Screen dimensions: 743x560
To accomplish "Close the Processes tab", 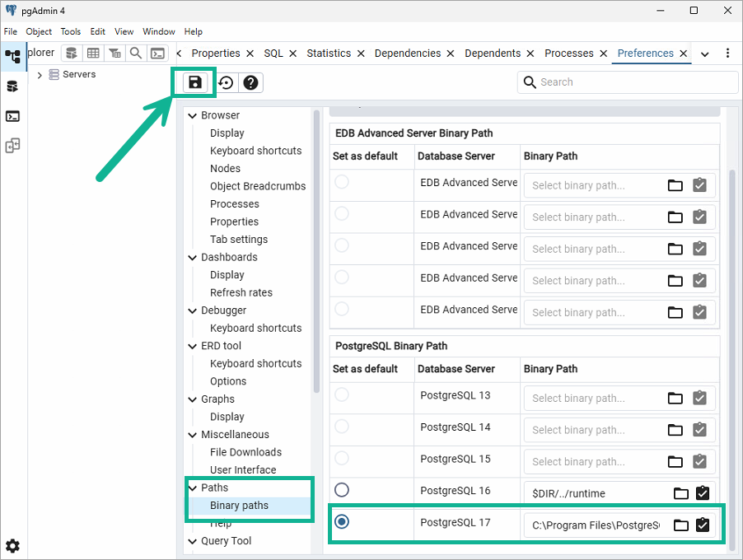I will pos(604,54).
